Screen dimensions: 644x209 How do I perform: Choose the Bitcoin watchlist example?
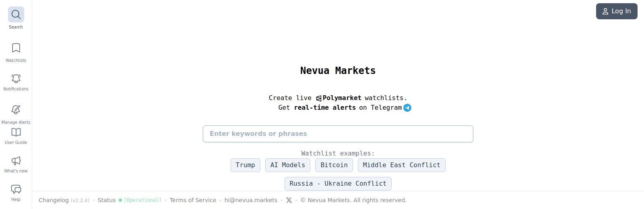pos(334,165)
